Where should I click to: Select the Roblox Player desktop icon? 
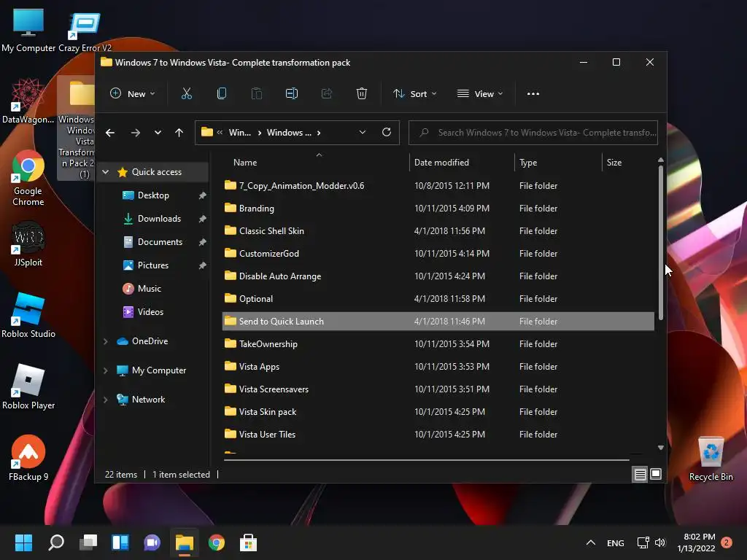tap(28, 386)
